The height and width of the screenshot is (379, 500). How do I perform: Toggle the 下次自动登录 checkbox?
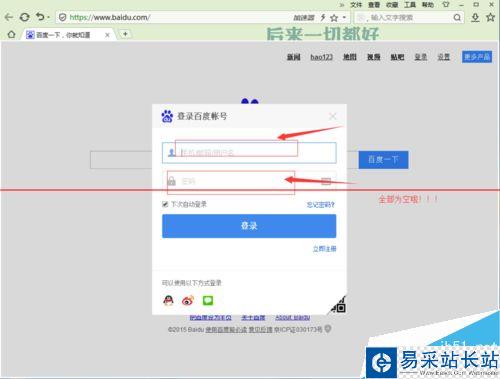165,204
